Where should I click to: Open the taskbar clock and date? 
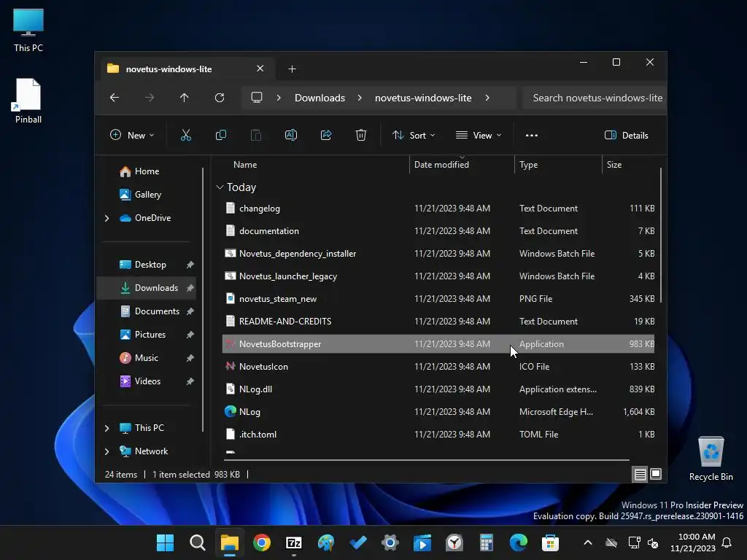pos(693,542)
